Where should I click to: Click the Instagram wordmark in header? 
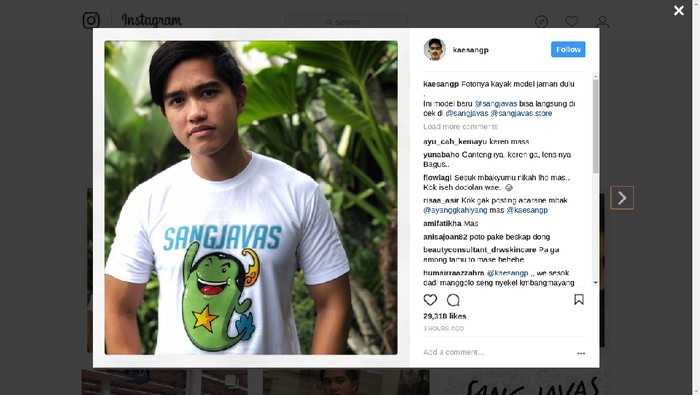click(152, 21)
